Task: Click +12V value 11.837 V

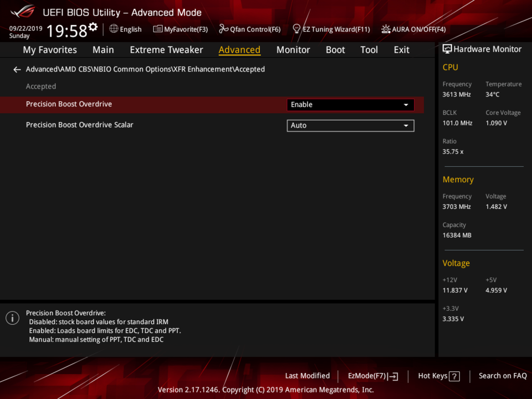Action: [455, 290]
